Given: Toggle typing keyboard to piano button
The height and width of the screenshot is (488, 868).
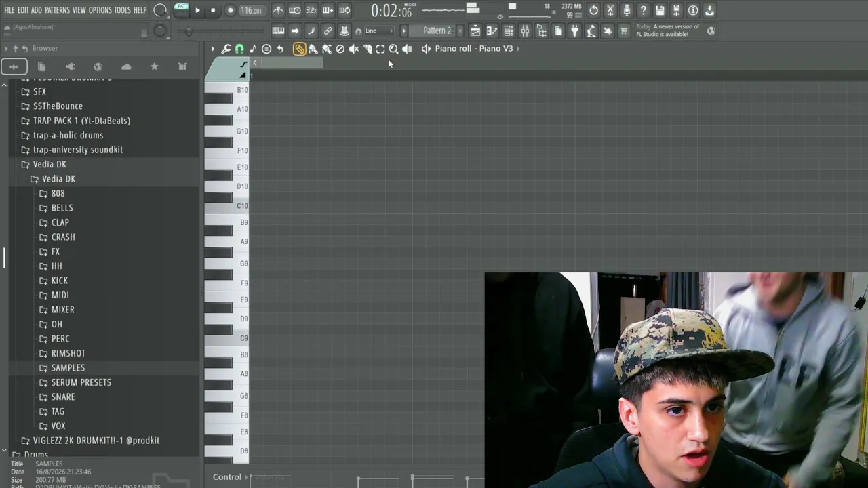Looking at the screenshot, I should pyautogui.click(x=278, y=31).
